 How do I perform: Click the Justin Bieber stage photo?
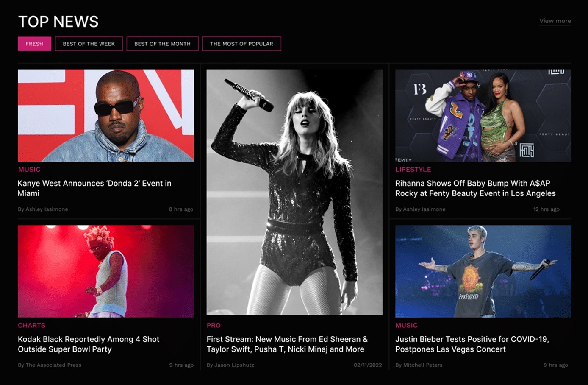point(483,271)
